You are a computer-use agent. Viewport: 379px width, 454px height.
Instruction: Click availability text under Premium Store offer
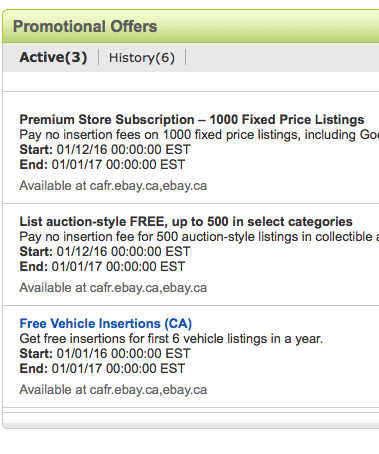click(113, 186)
